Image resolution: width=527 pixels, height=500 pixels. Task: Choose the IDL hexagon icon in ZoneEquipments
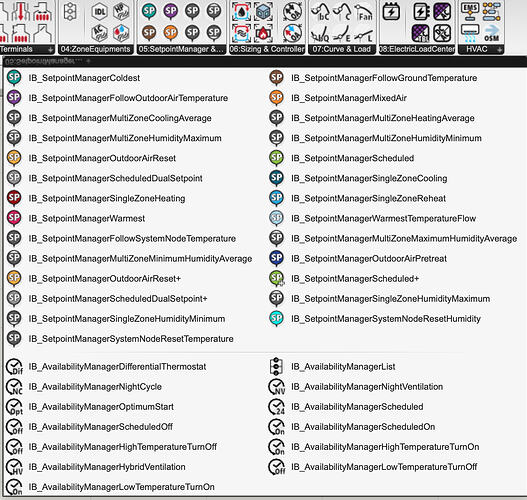tap(99, 12)
